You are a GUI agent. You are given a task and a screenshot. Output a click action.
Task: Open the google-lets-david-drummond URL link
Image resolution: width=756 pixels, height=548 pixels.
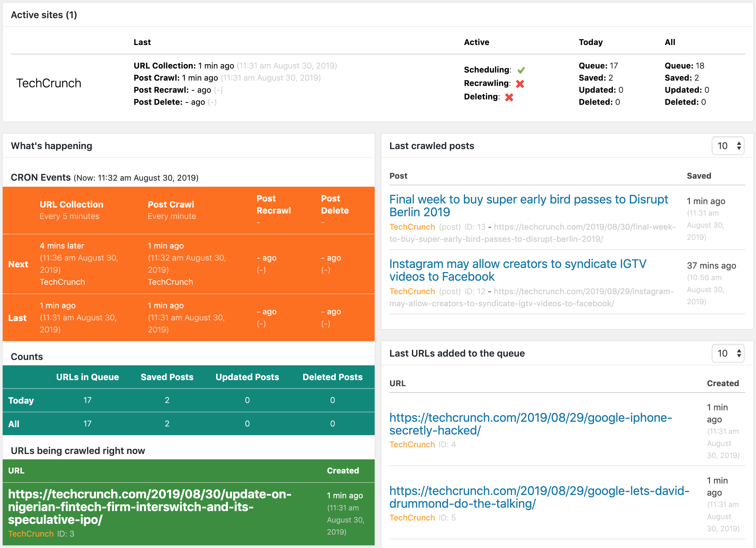tap(539, 497)
